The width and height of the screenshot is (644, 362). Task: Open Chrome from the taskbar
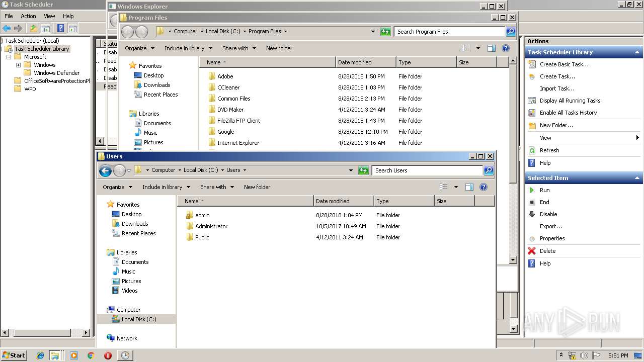pyautogui.click(x=91, y=355)
